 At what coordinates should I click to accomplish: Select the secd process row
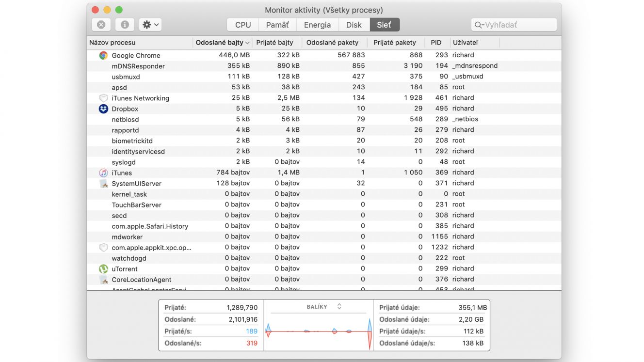click(324, 215)
